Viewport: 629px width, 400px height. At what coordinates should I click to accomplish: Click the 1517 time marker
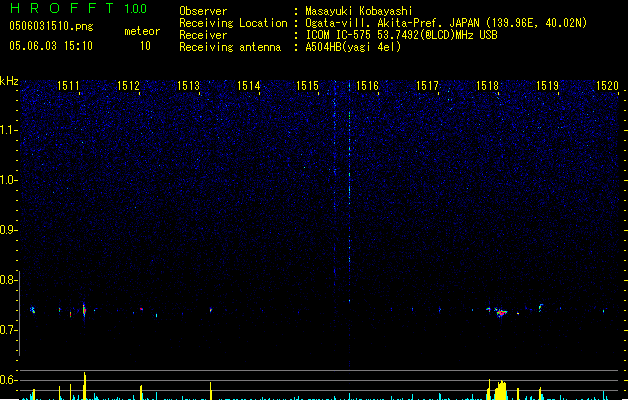427,86
